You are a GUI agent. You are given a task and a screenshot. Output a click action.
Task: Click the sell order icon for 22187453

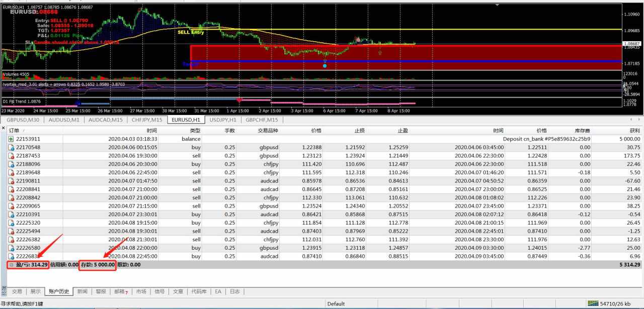point(11,156)
